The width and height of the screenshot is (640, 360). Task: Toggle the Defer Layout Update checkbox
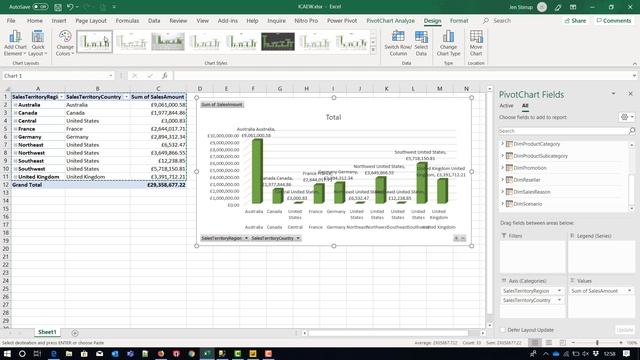tap(503, 330)
